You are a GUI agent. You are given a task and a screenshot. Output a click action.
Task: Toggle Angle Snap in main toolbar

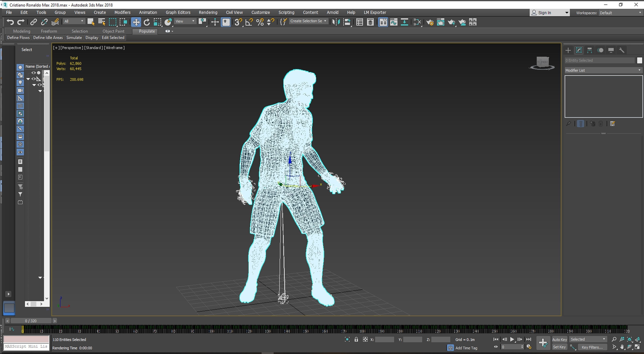tap(249, 22)
